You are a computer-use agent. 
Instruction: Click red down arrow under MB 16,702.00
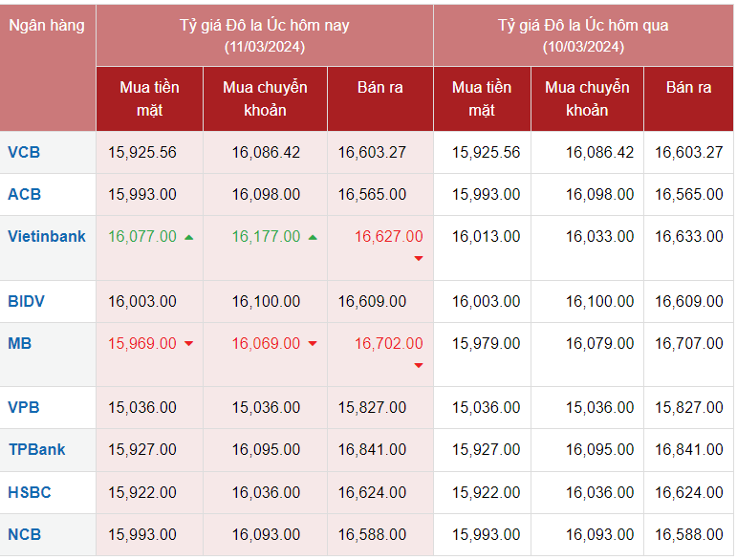click(418, 366)
